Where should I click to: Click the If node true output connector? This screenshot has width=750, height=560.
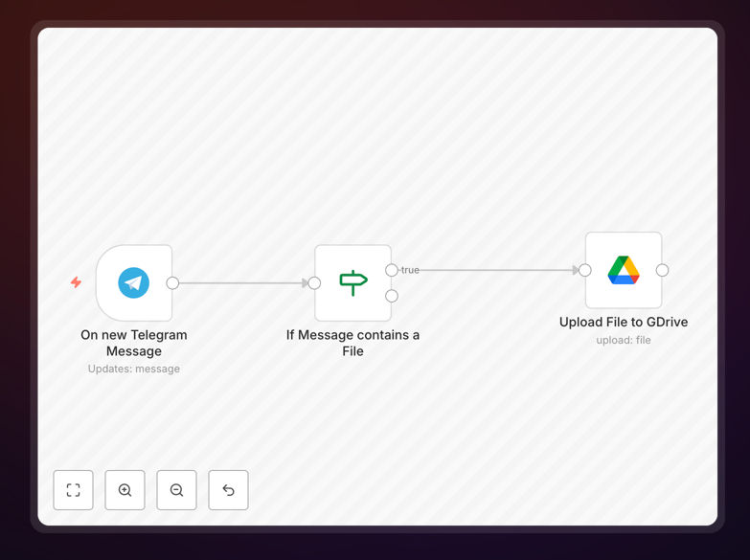(x=392, y=270)
